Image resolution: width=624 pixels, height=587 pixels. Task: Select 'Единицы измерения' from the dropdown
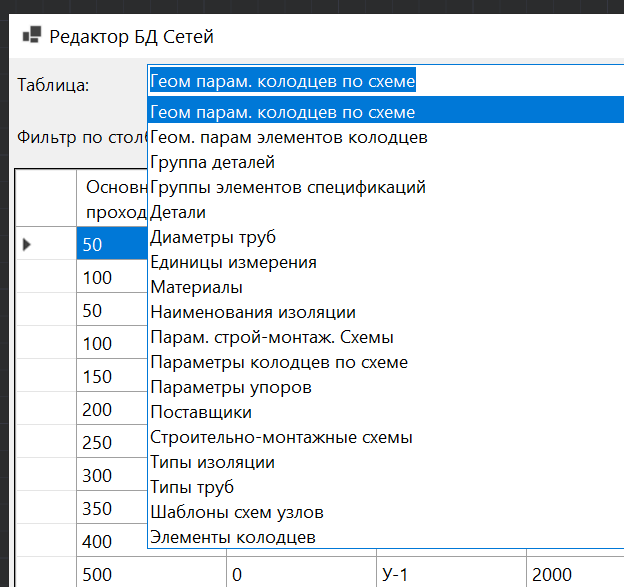[x=233, y=262]
